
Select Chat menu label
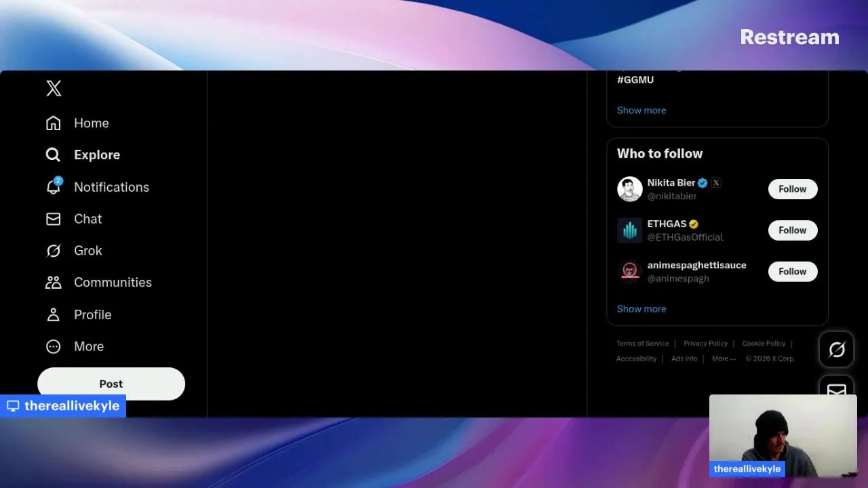(x=87, y=219)
